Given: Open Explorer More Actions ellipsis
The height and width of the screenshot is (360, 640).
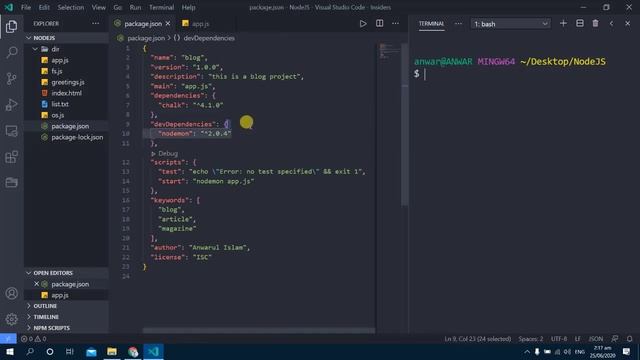Looking at the screenshot, I should pyautogui.click(x=96, y=24).
